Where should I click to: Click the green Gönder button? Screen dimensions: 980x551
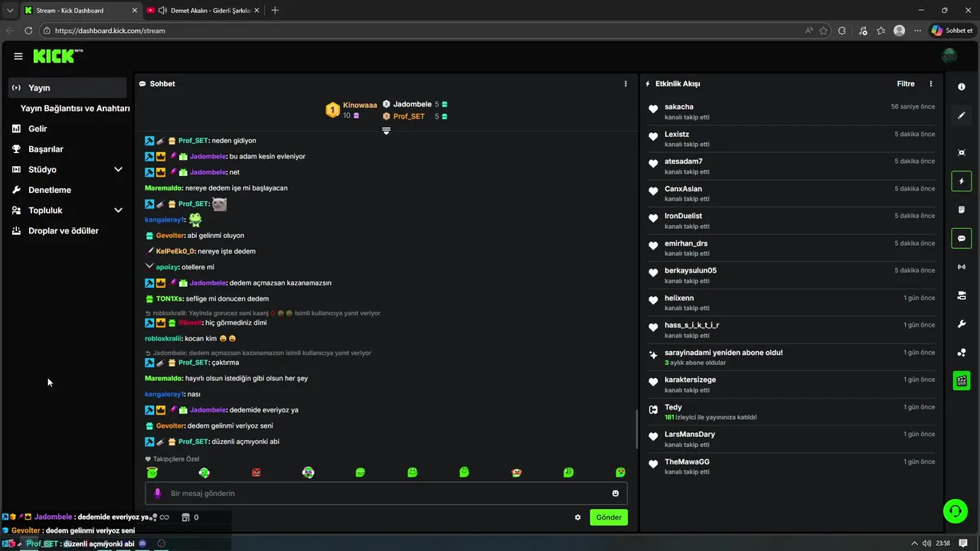point(609,517)
